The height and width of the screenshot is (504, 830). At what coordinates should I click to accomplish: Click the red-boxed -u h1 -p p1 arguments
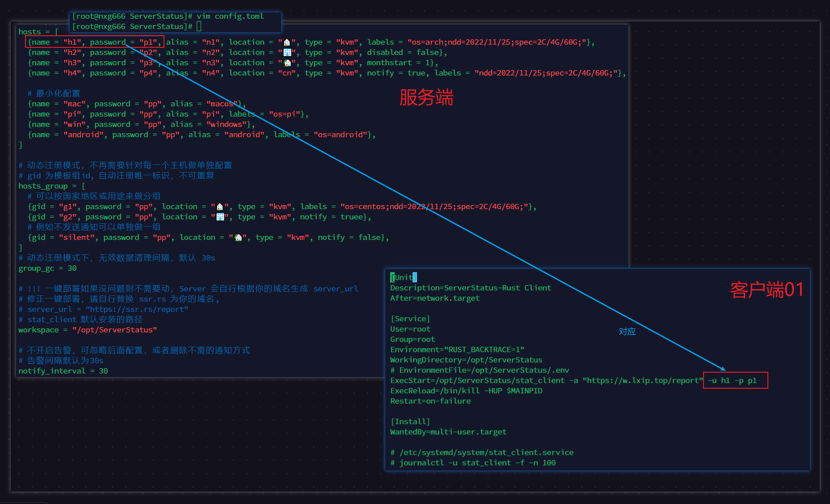736,380
